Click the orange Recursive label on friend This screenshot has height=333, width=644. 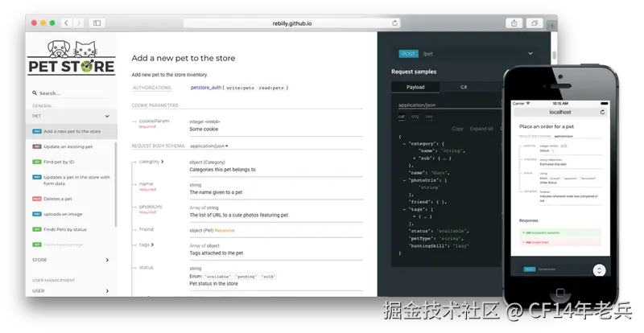coord(225,230)
